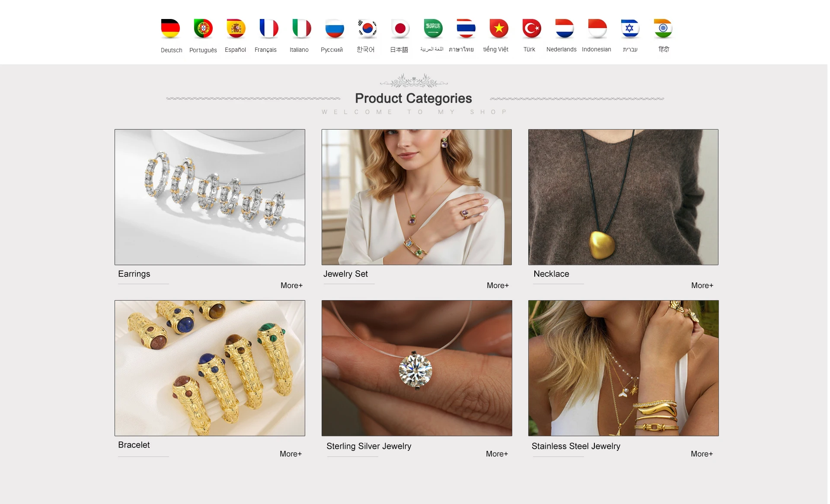Expand More+ under the Earrings category
This screenshot has height=504, width=830.
coord(291,285)
